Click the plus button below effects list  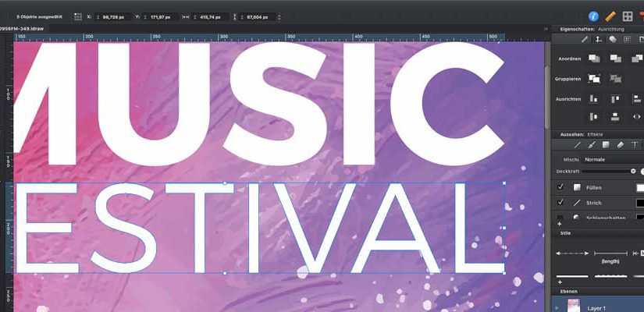(559, 224)
